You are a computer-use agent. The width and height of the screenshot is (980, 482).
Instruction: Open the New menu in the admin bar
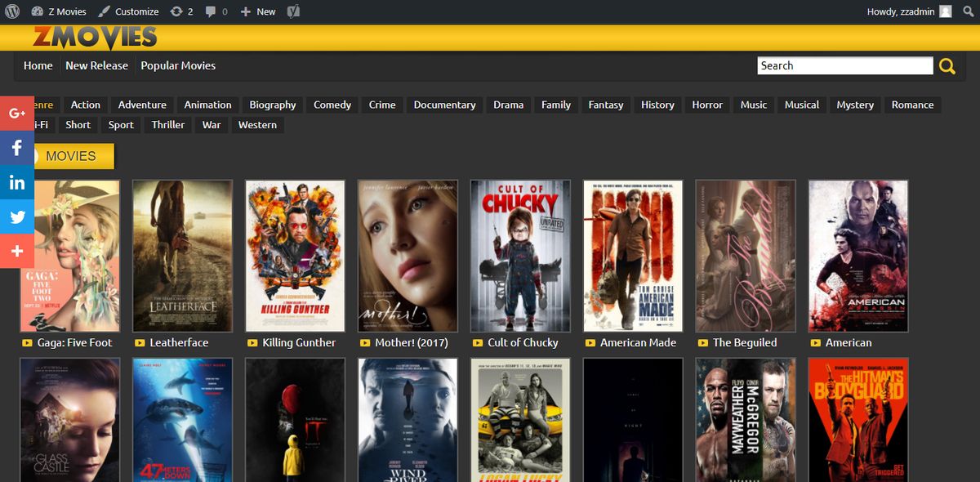click(x=257, y=11)
